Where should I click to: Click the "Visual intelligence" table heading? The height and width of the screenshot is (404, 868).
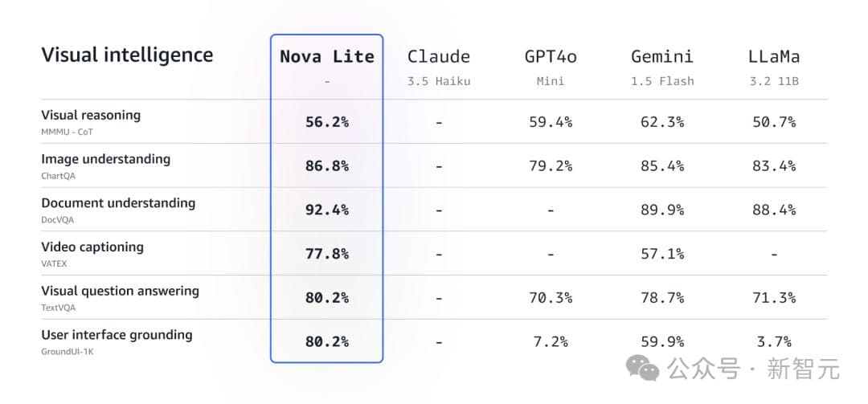127,55
